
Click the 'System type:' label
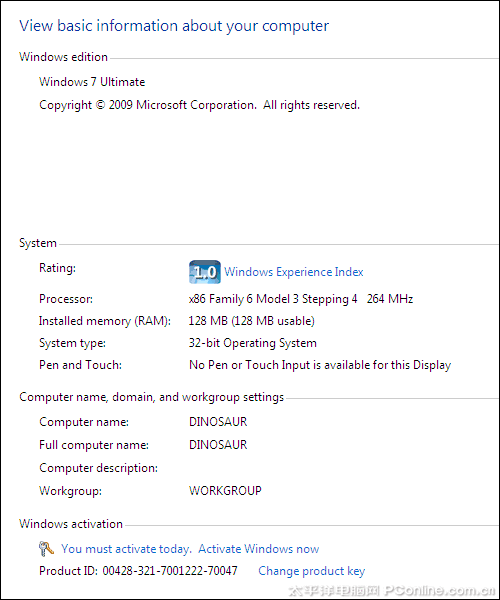pos(72,343)
